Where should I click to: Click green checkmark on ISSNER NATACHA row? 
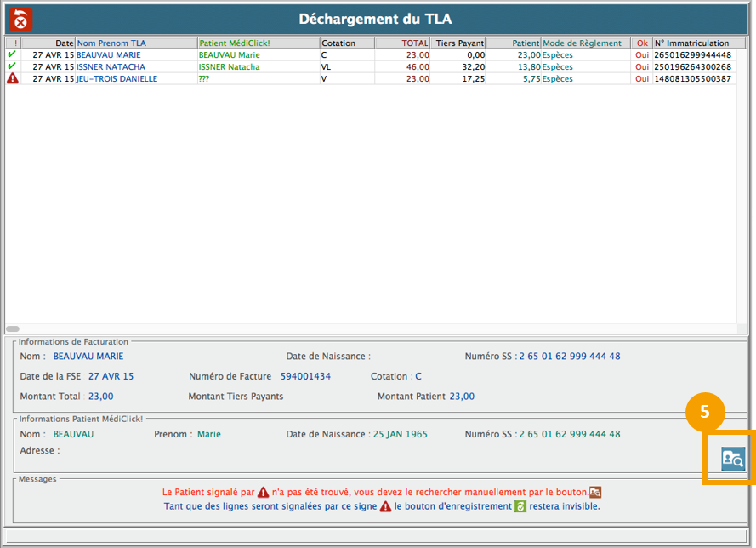[x=12, y=66]
